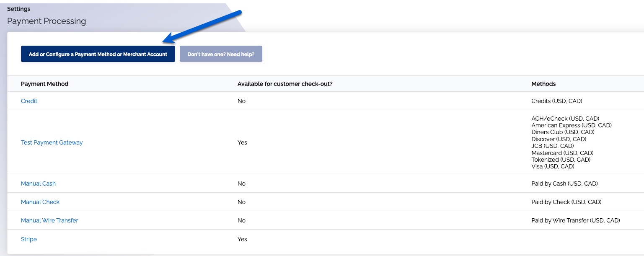The width and height of the screenshot is (644, 256).
Task: Select "Visa (USD, CAD)" method text
Action: pos(553,166)
